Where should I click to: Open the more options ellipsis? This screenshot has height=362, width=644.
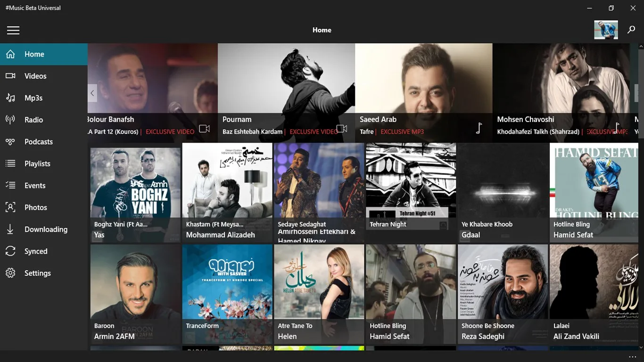tap(633, 357)
